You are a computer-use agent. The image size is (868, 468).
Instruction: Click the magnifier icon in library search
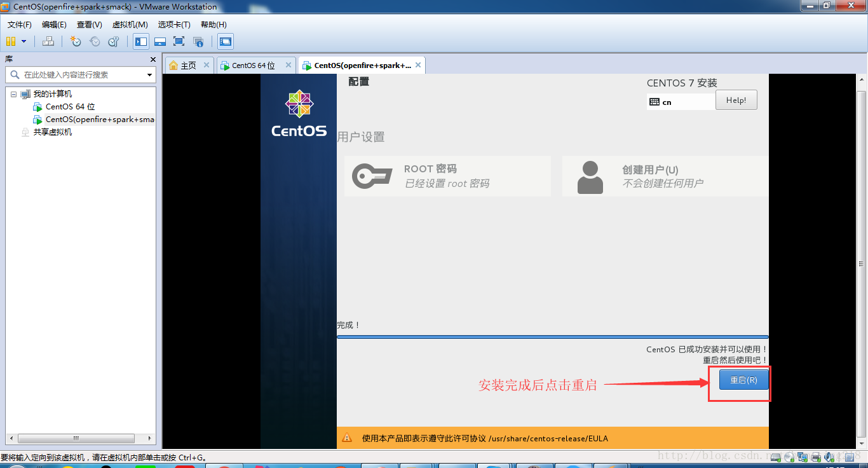pyautogui.click(x=15, y=75)
